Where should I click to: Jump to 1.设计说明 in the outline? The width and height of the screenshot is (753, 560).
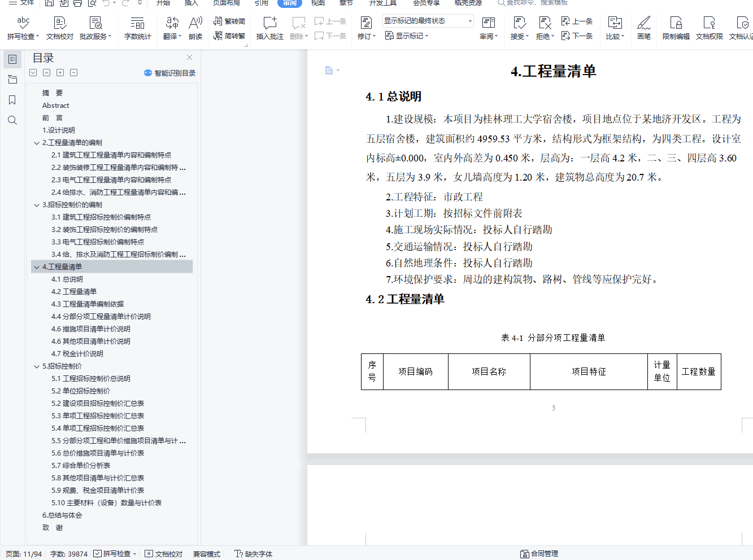(x=59, y=130)
